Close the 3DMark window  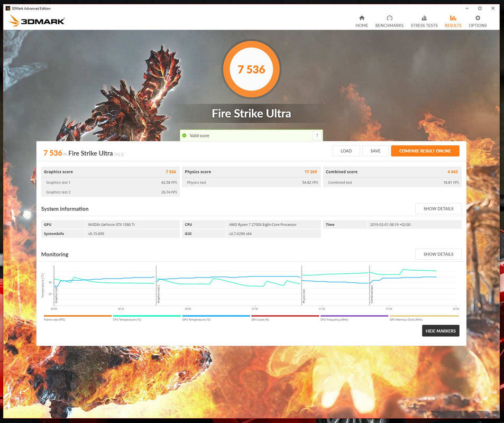click(493, 8)
